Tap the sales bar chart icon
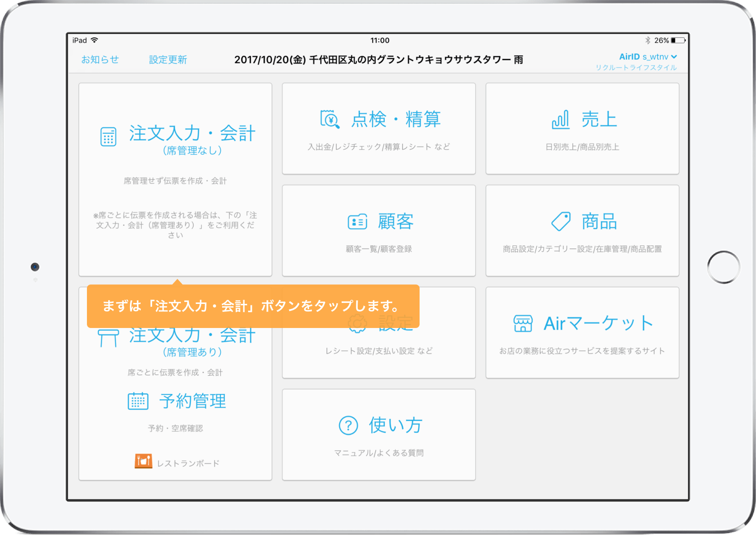This screenshot has width=756, height=535. (560, 120)
